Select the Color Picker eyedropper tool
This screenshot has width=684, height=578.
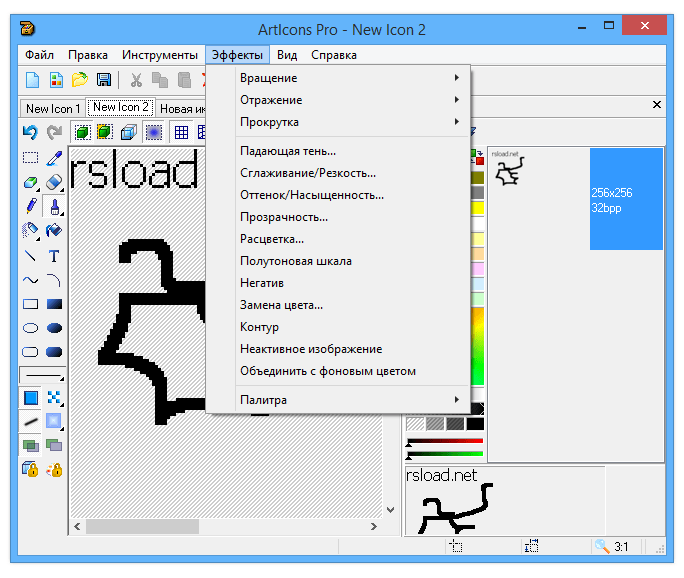point(54,158)
